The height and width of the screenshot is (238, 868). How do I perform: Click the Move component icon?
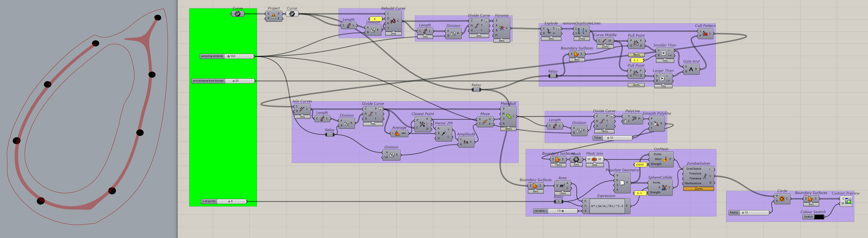click(x=484, y=121)
